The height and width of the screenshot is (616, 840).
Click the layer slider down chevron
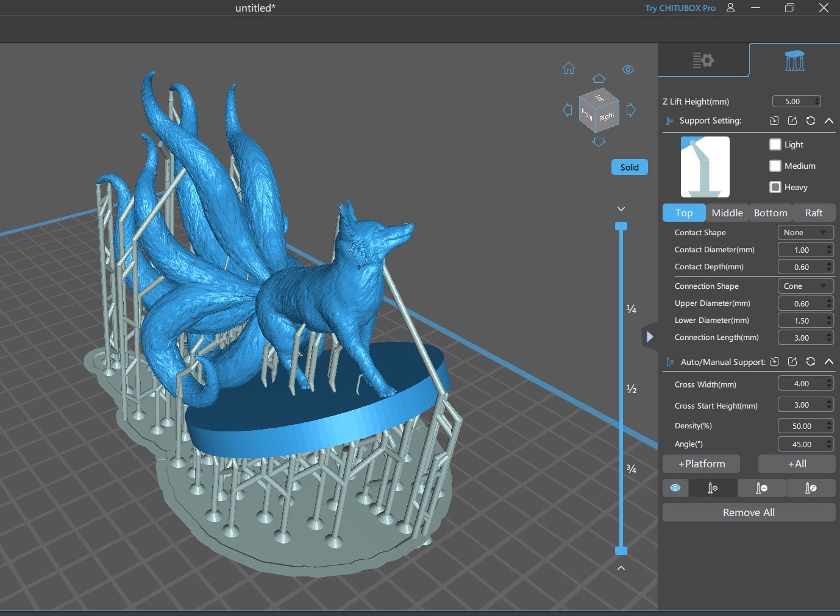[621, 209]
